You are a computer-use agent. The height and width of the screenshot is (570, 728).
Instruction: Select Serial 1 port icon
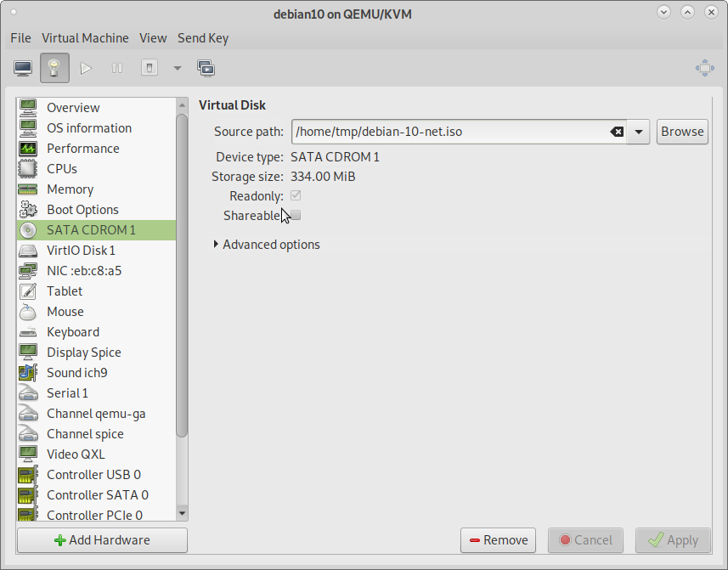point(28,393)
